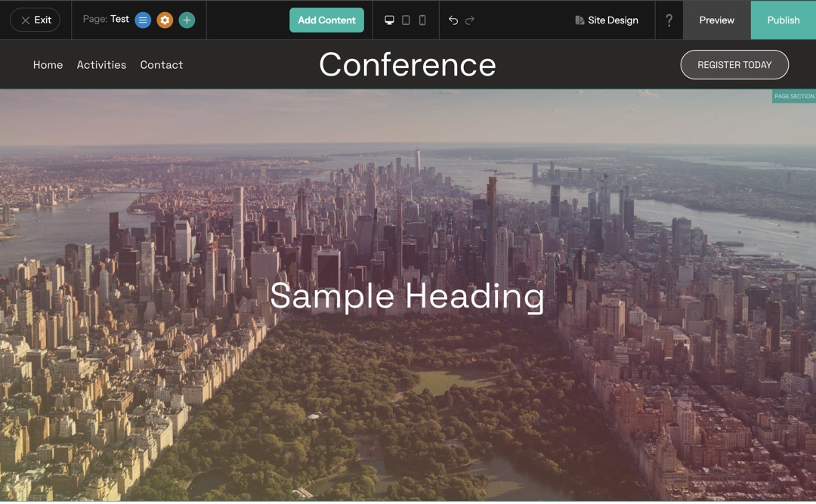Select the Activities navigation item
816x504 pixels.
pos(101,65)
